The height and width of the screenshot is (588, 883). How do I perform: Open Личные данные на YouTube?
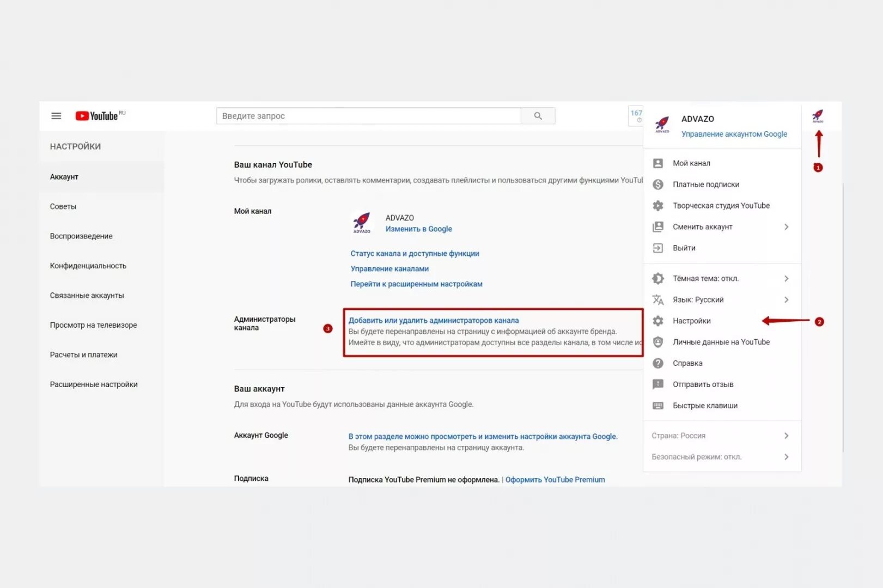click(721, 342)
